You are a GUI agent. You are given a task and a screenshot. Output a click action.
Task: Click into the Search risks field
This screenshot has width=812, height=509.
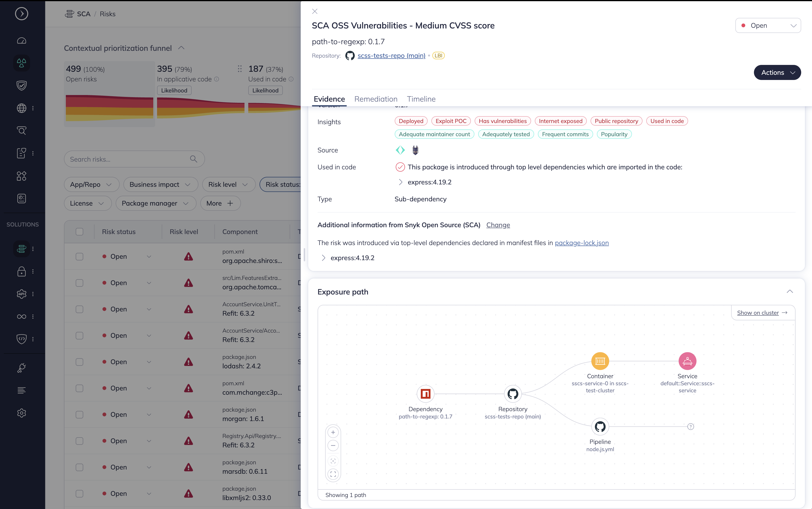[x=134, y=159]
